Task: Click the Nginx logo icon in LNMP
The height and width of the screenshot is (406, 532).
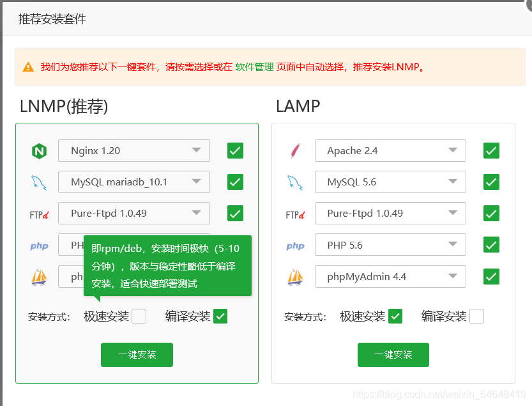Action: (40, 151)
